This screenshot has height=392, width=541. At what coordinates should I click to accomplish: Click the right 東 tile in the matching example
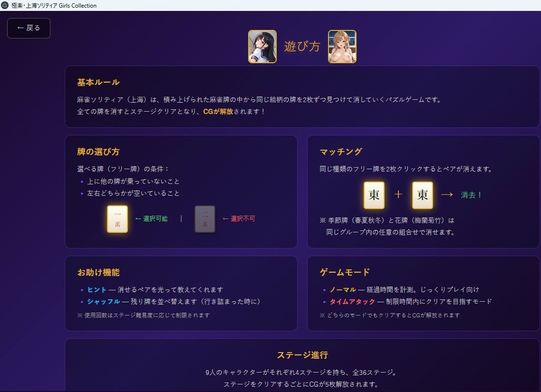click(422, 195)
